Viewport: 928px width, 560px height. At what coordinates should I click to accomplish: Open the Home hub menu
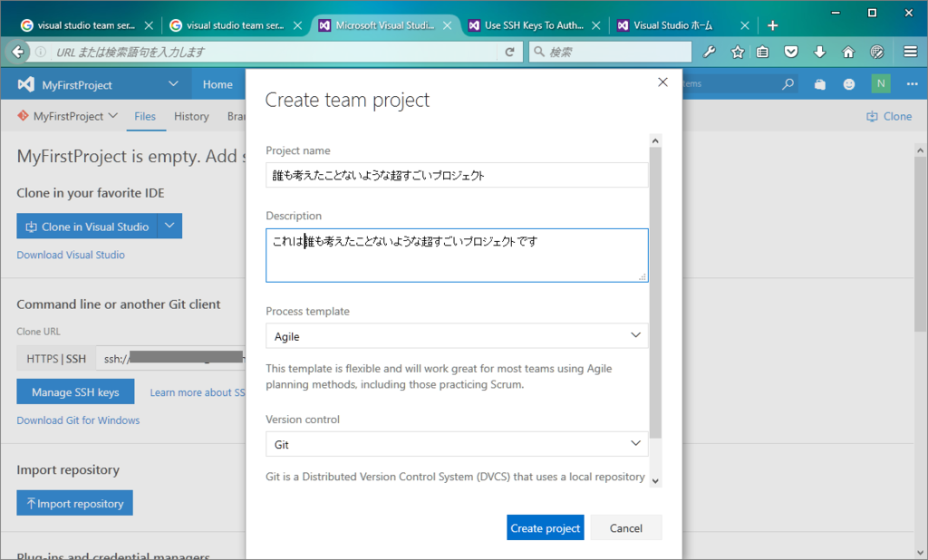click(x=217, y=84)
